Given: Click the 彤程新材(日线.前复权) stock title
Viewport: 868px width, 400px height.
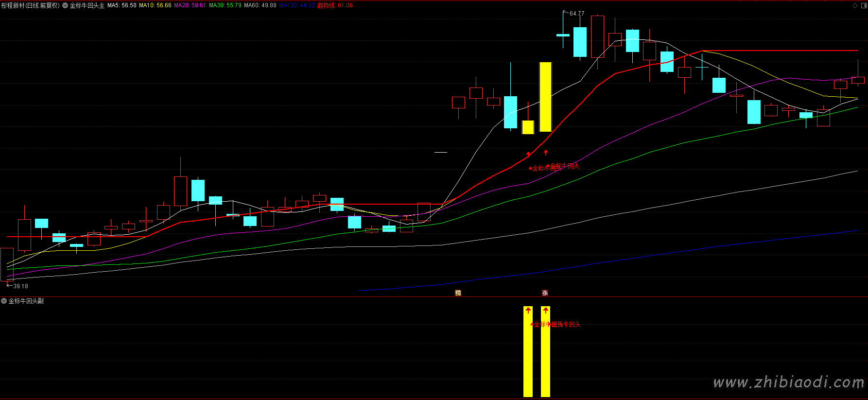Looking at the screenshot, I should tap(30, 5).
